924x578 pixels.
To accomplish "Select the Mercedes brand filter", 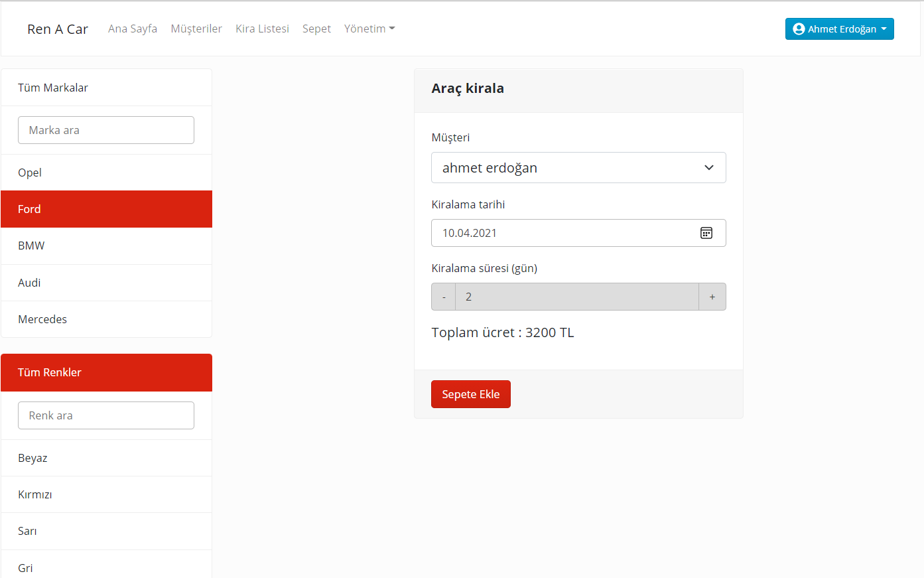I will tap(42, 319).
